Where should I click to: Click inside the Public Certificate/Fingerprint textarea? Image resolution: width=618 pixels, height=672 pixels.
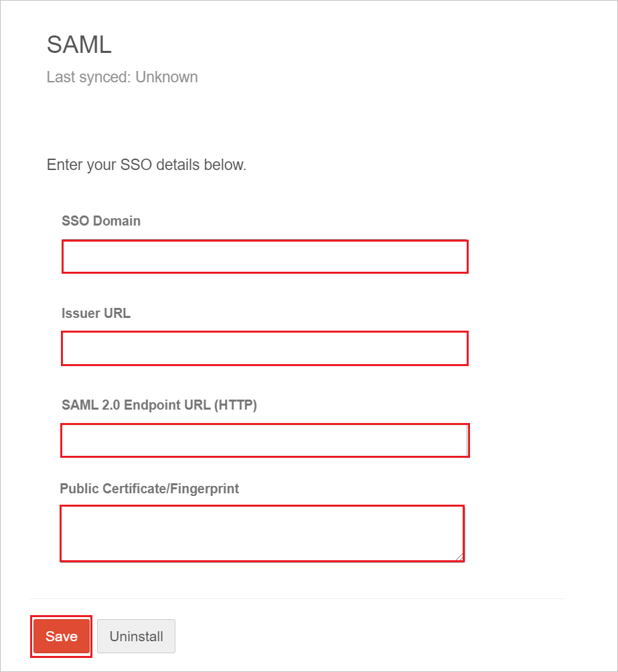click(262, 533)
